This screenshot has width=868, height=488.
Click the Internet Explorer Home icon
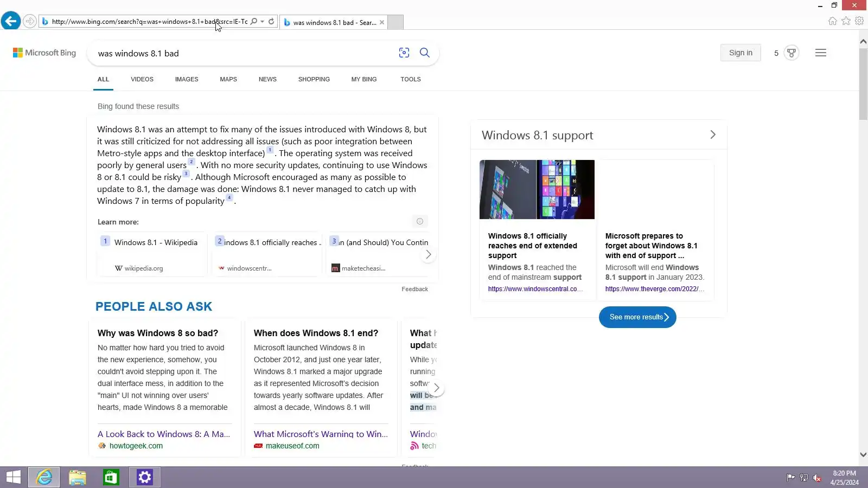click(833, 21)
